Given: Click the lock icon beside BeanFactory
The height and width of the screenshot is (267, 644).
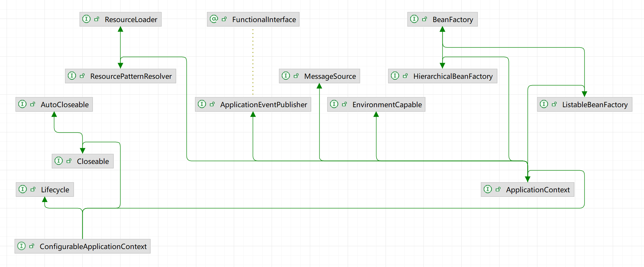Looking at the screenshot, I should coord(425,19).
